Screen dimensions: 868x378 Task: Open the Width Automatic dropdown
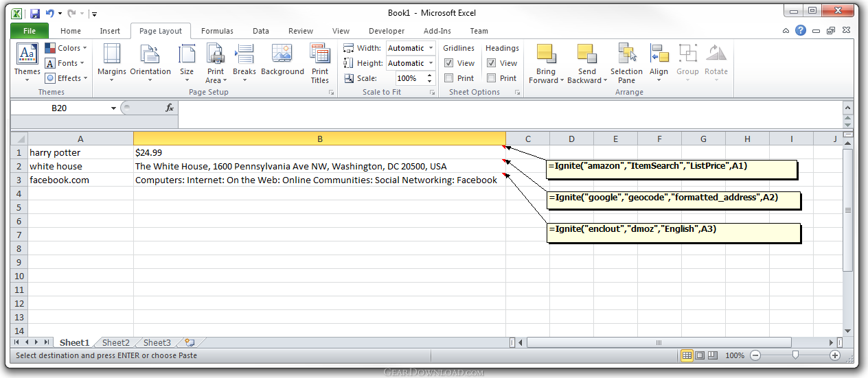click(x=431, y=48)
